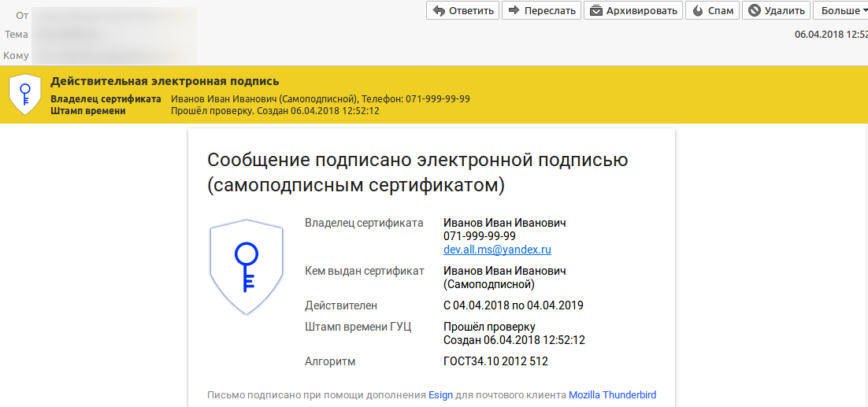This screenshot has width=868, height=407.
Task: Click the От sender field label
Action: [22, 15]
